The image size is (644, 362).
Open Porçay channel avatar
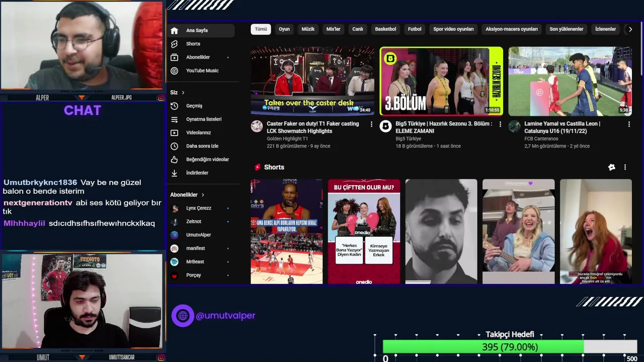174,276
